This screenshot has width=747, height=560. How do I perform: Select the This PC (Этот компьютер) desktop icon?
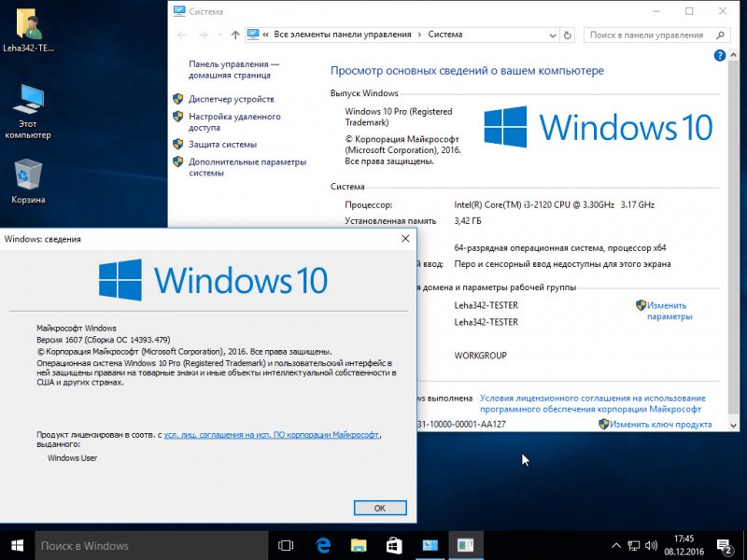28,111
